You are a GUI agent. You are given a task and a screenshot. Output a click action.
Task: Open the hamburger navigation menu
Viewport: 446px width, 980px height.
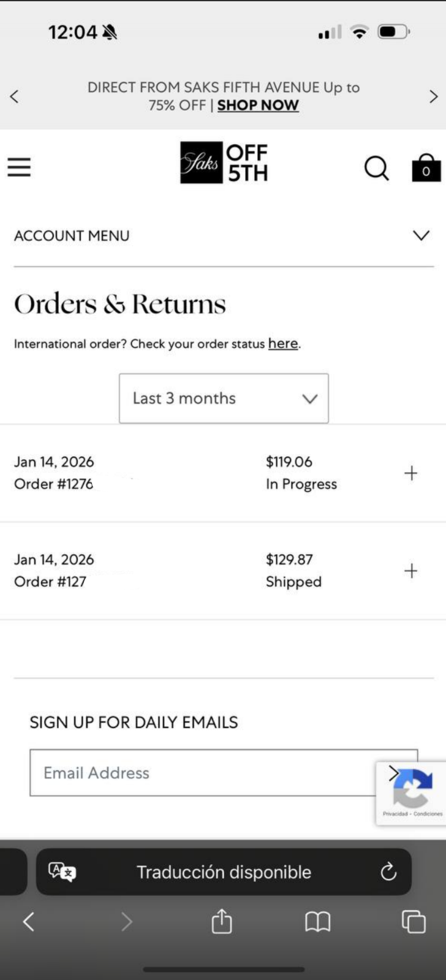coord(19,167)
